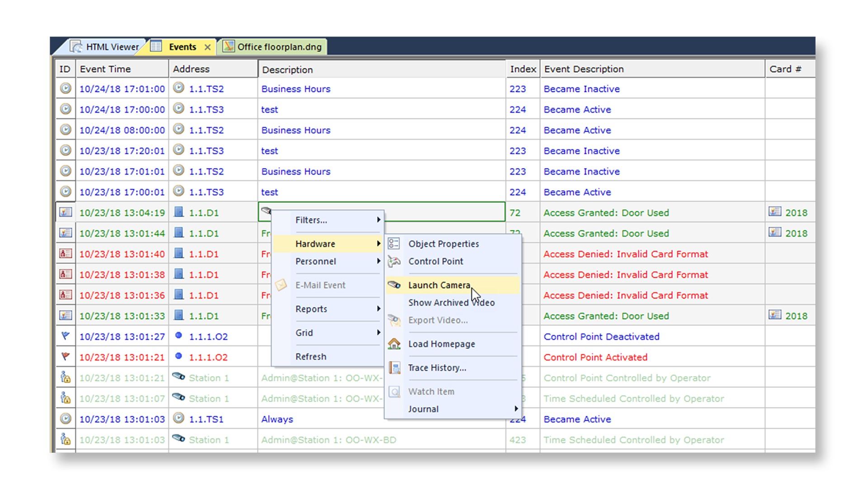Click the Control Point hand icon
Viewport: 868px width, 488px height.
click(394, 261)
